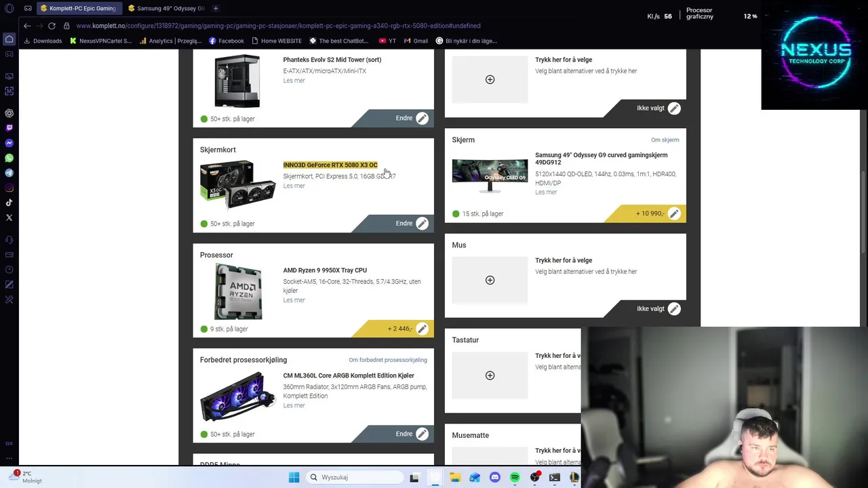
Task: Open Analytics bookmark
Action: pos(170,41)
